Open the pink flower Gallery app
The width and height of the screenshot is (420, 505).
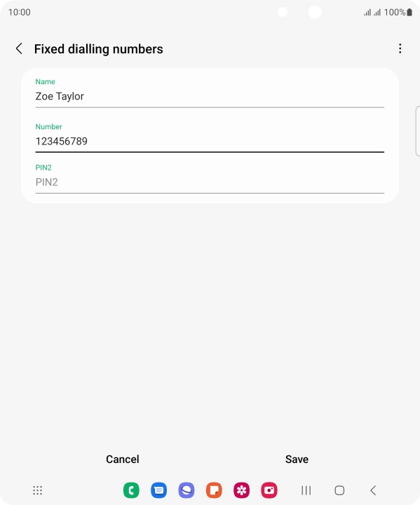point(242,490)
